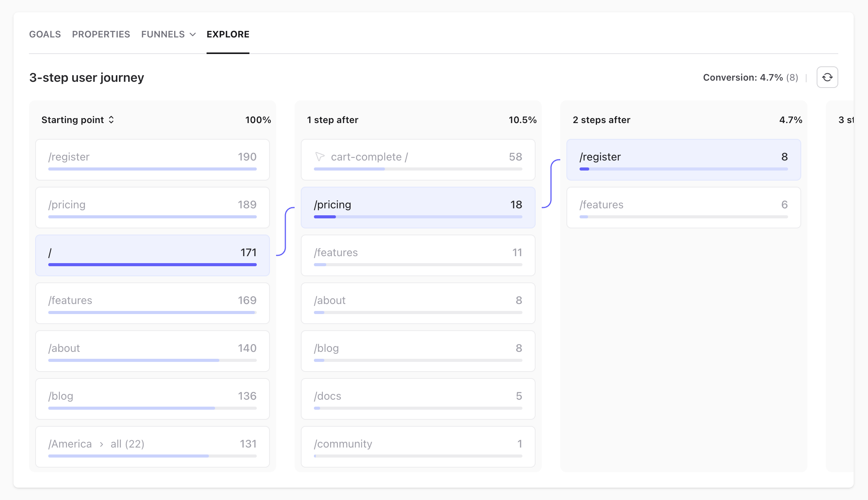This screenshot has width=868, height=500.
Task: Open the Funnels dropdown
Action: click(x=168, y=34)
